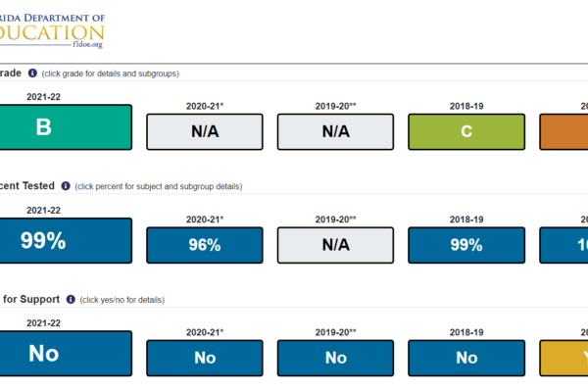Click the 2019-20 percent tested N/A box
Image resolution: width=588 pixels, height=392 pixels.
335,245
